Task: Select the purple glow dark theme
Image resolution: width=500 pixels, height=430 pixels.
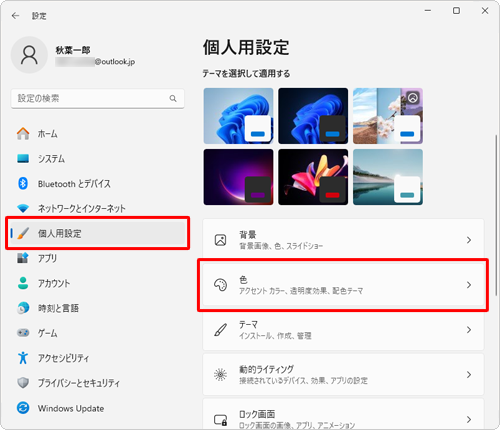Action: 238,177
